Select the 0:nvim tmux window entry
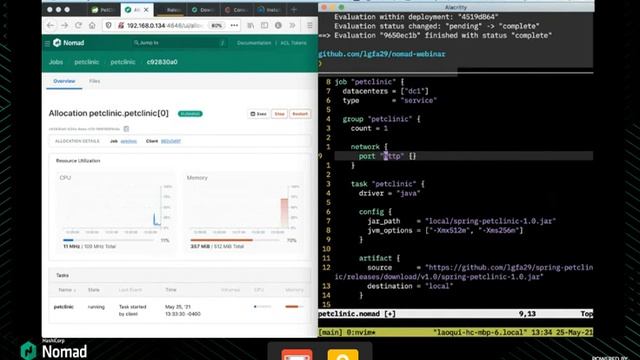 click(360, 332)
